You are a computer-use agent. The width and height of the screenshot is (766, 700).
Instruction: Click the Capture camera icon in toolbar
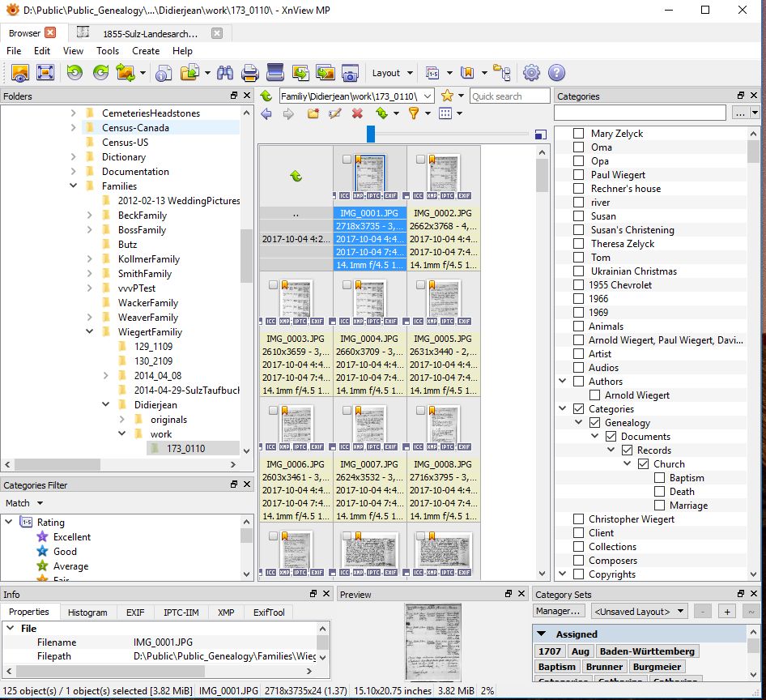coord(350,73)
